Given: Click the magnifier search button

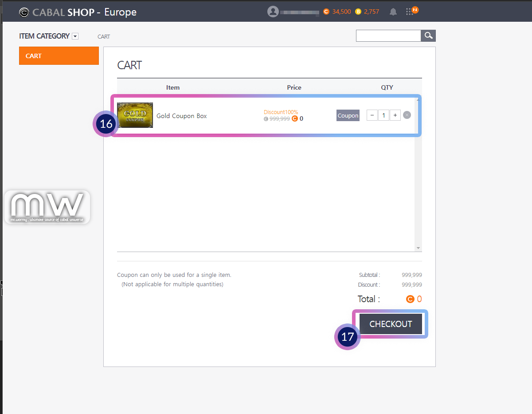Looking at the screenshot, I should click(x=428, y=36).
